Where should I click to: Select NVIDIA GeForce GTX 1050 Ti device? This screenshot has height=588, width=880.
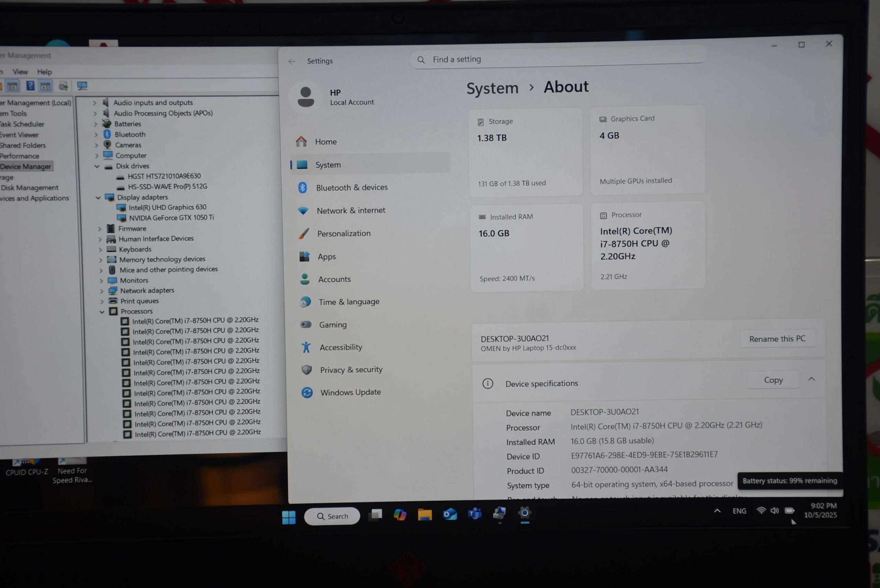coord(171,218)
